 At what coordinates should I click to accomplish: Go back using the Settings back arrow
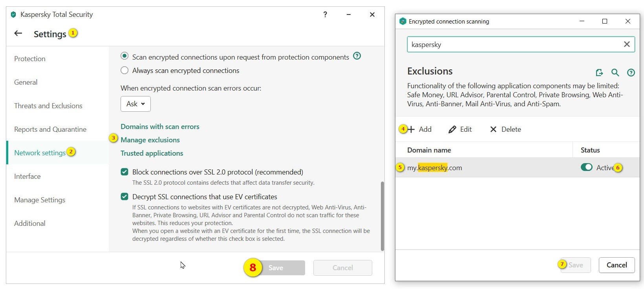tap(18, 33)
